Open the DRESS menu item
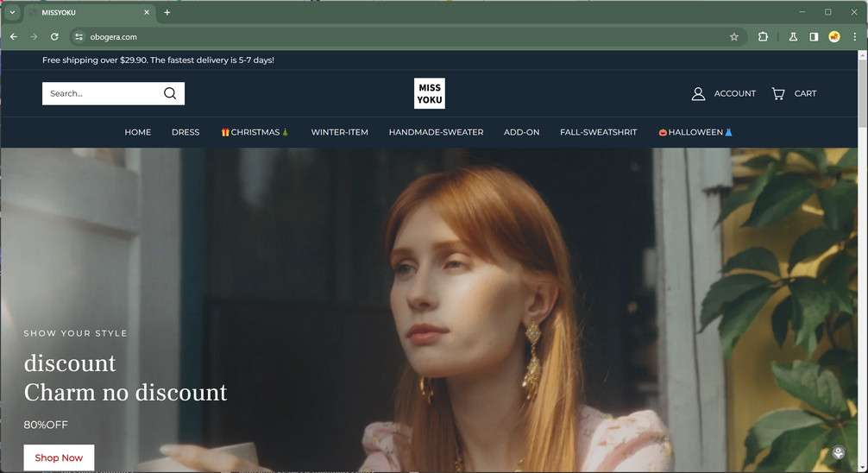Screen dimensions: 868x473 point(186,132)
